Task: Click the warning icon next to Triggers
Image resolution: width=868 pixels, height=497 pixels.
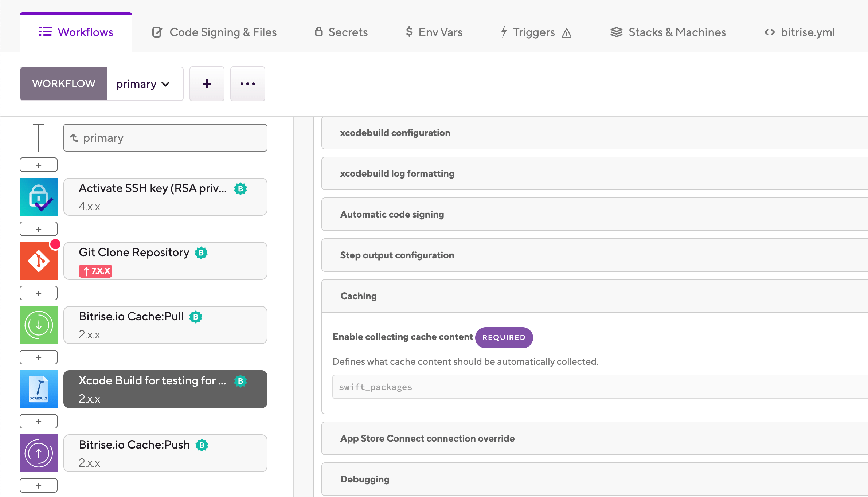Action: [x=567, y=33]
